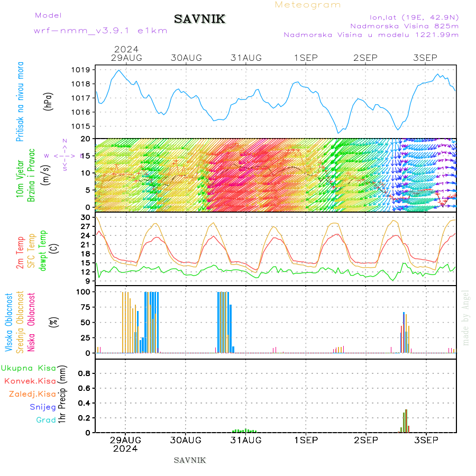
Task: Click the 1019 pressure tick value
Action: point(80,70)
